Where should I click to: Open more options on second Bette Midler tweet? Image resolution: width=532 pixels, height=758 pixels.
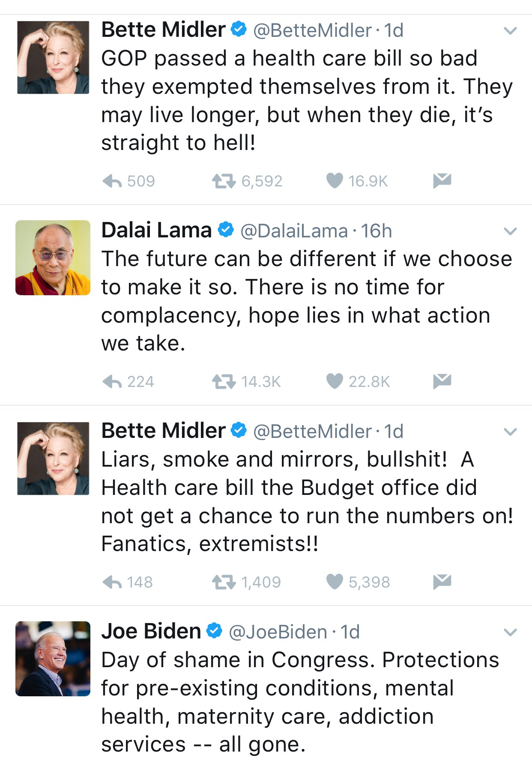coord(510,432)
